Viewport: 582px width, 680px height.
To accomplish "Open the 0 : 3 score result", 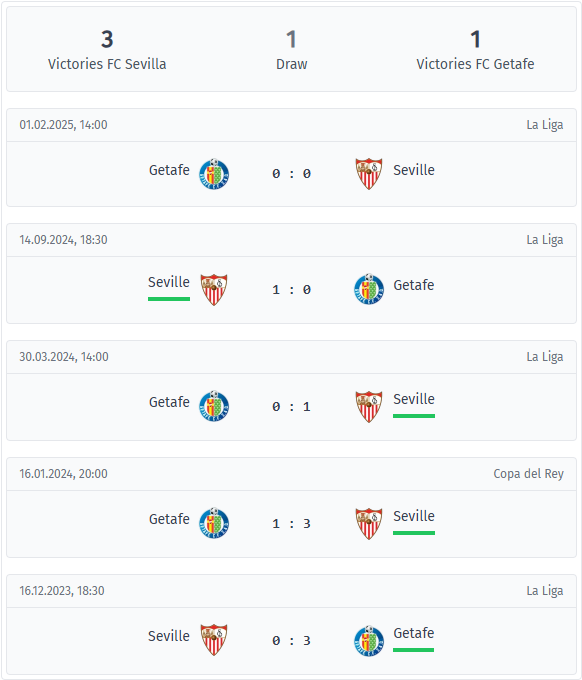I will [291, 641].
